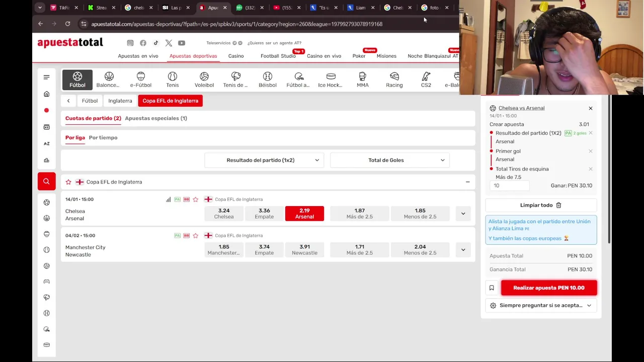Open Misiones menu
The height and width of the screenshot is (362, 644).
click(x=386, y=56)
